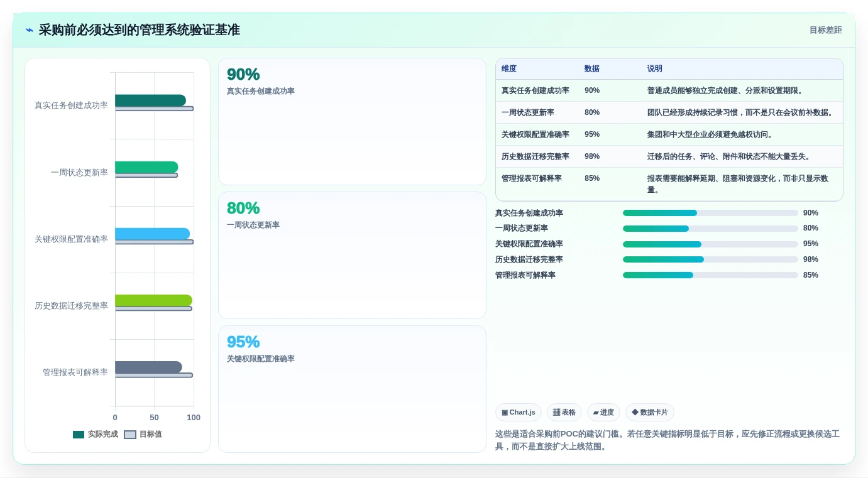Click the 关键权限配置准确率 progress bar at 95%

coord(710,244)
